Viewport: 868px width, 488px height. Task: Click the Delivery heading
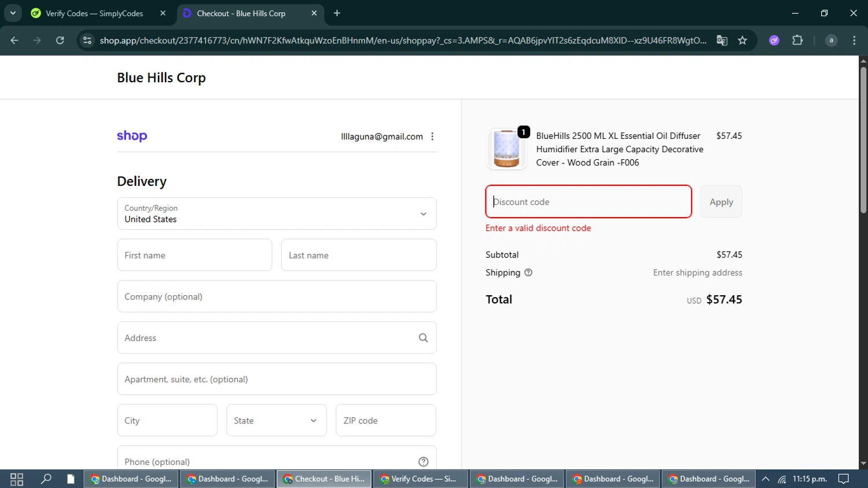pyautogui.click(x=142, y=181)
